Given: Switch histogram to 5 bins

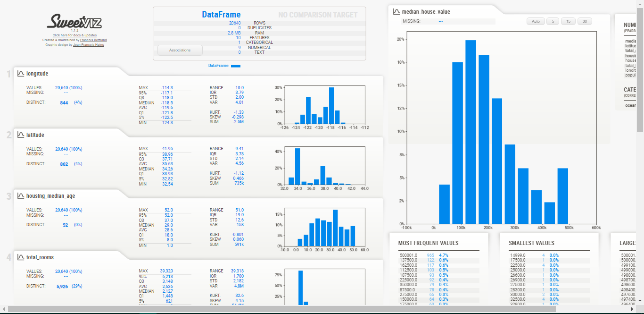Looking at the screenshot, I should pos(553,22).
